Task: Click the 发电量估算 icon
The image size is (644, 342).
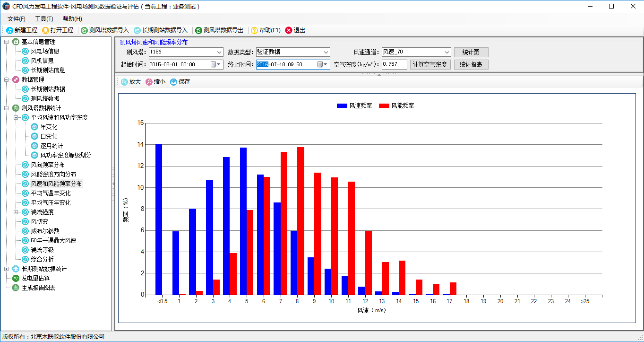Action: click(16, 278)
